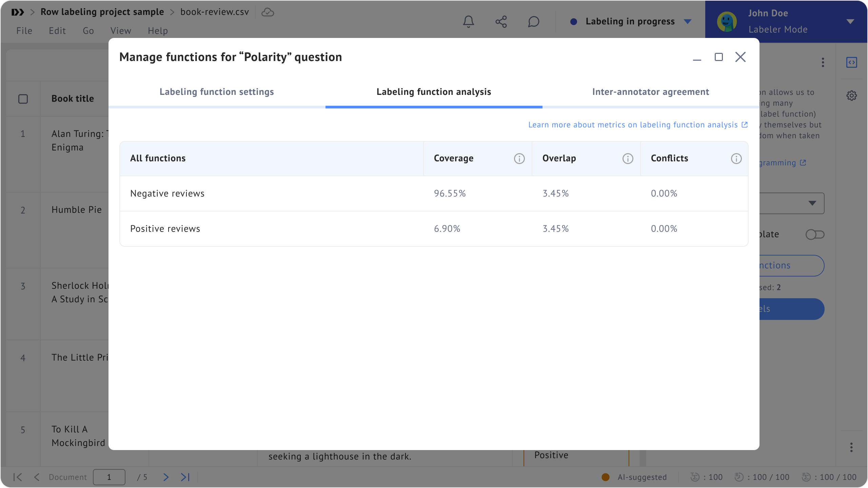Click the Overlap info icon
The height and width of the screenshot is (488, 868).
(x=628, y=159)
